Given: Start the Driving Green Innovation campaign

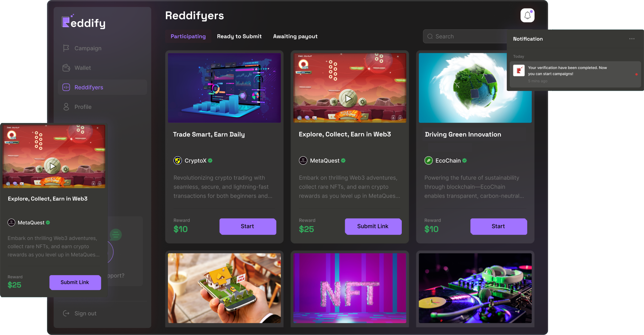Looking at the screenshot, I should coord(499,226).
